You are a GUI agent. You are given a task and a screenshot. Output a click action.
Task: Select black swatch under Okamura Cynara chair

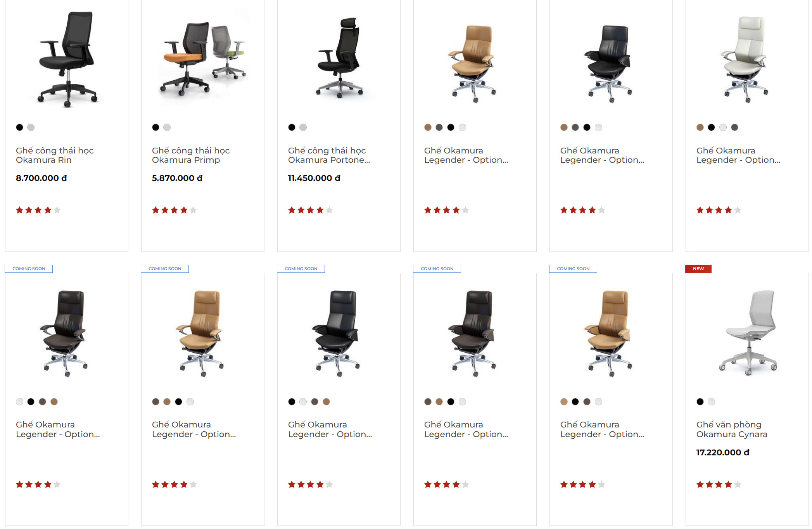pos(700,401)
